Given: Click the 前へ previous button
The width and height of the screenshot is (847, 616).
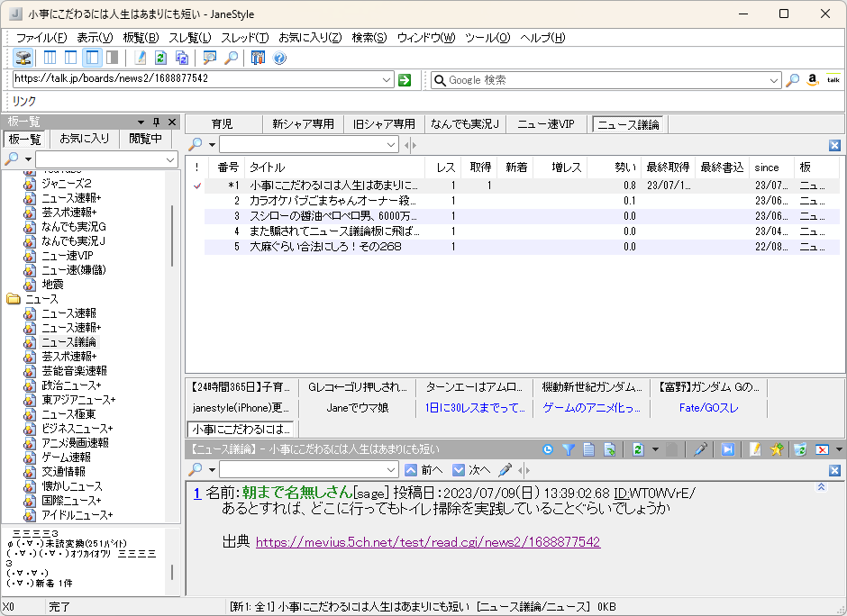Looking at the screenshot, I should coord(424,470).
